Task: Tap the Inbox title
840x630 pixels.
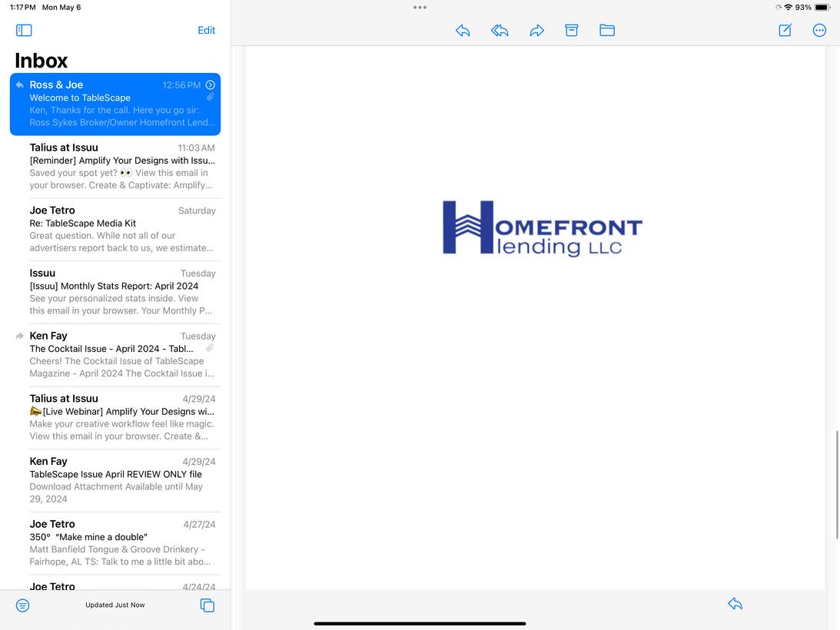Action: pos(42,61)
